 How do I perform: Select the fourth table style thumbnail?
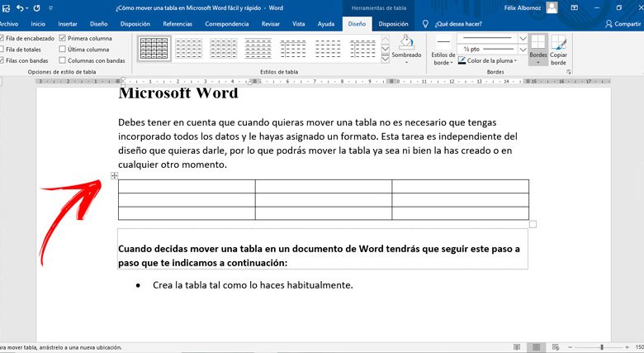point(258,48)
